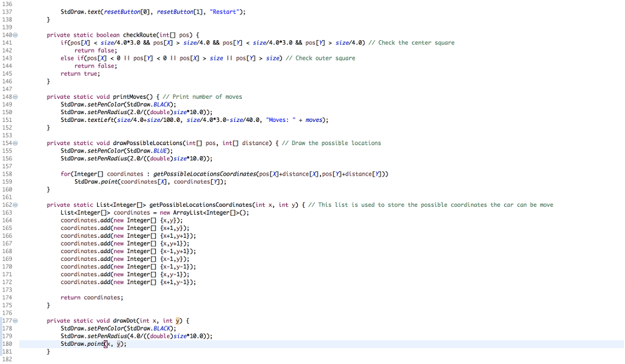The height and width of the screenshot is (364, 625).
Task: Click line number 162 in the gutter
Action: pyautogui.click(x=7, y=204)
